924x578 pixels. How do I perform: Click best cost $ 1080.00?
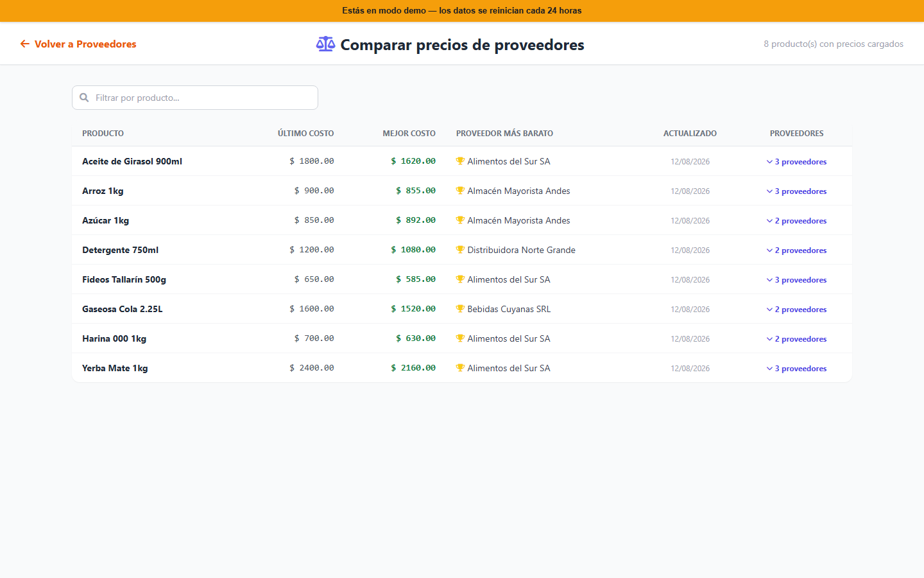click(x=413, y=250)
